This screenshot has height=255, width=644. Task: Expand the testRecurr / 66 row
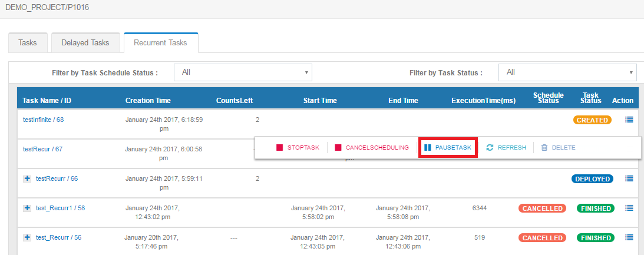click(28, 178)
